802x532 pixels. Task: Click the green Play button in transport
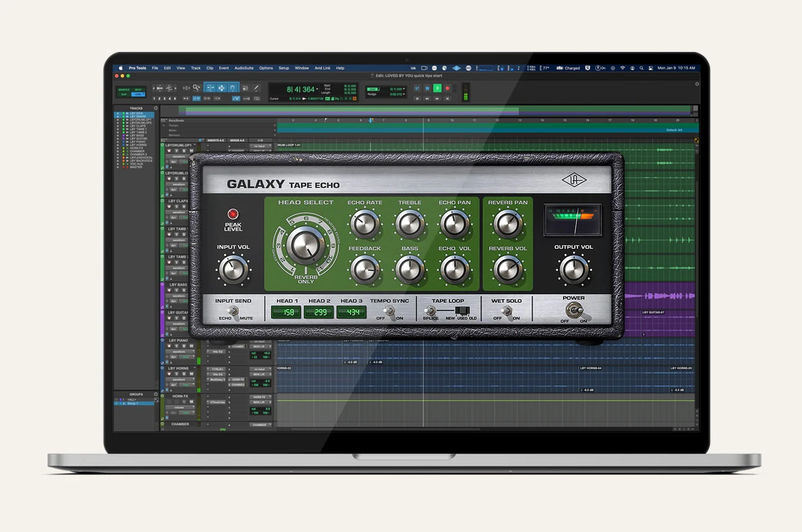point(437,88)
